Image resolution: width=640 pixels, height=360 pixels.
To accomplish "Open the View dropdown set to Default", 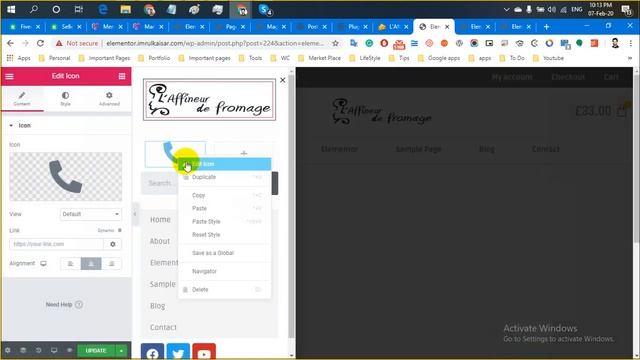I will click(91, 214).
